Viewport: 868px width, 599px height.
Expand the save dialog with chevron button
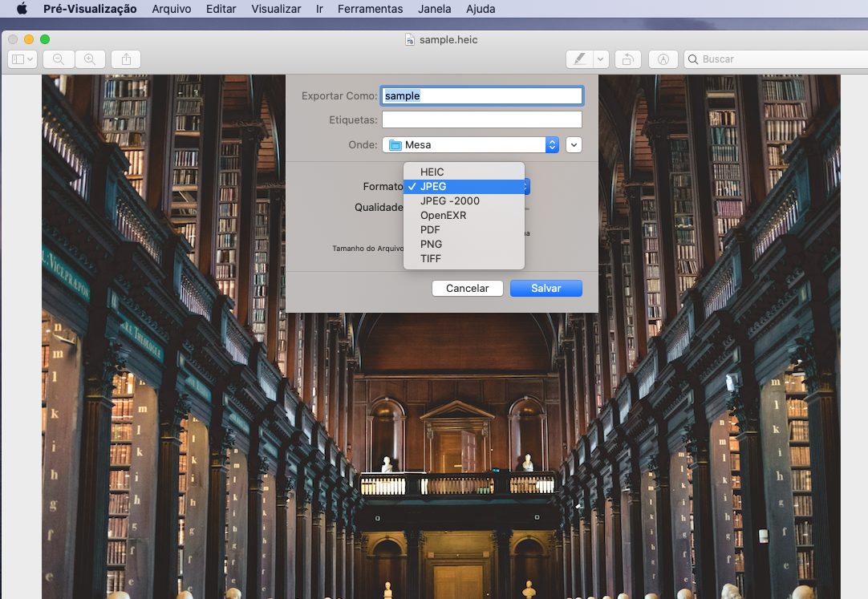574,145
